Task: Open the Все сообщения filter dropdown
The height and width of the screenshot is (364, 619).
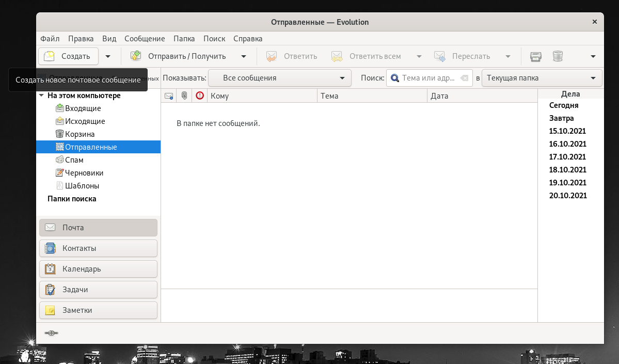Action: tap(279, 78)
